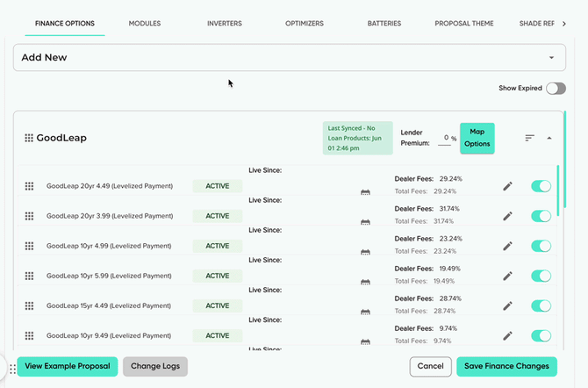
Task: Click the Last Synced status badge
Action: click(x=358, y=138)
